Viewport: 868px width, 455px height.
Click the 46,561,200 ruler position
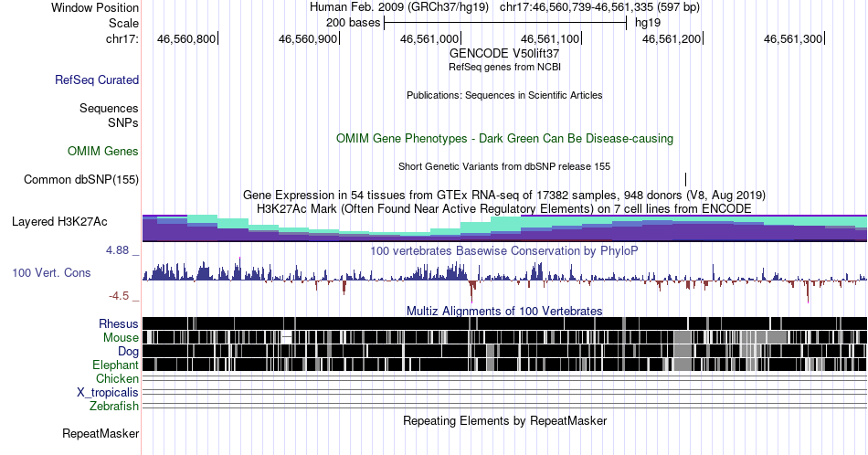point(672,38)
